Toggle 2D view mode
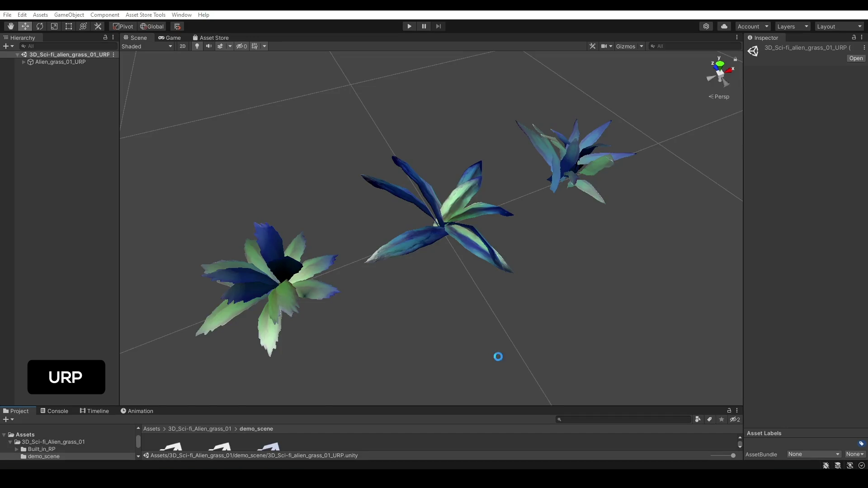 coord(183,46)
